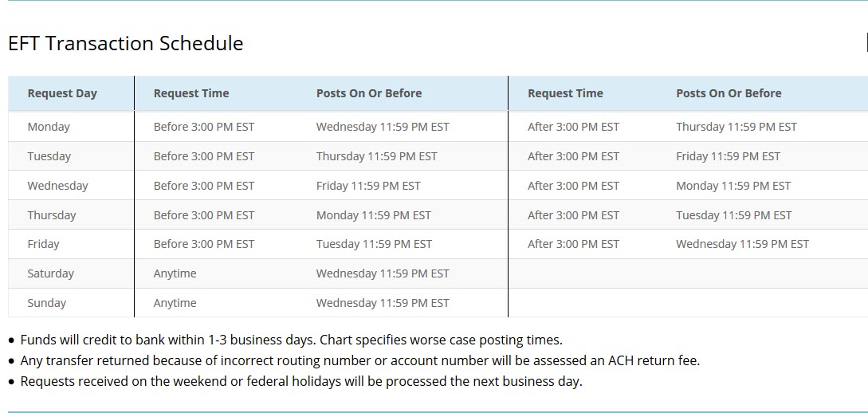Screen dimensions: 868x413
Task: Click the Friday cell under Request Day
Action: 44,244
